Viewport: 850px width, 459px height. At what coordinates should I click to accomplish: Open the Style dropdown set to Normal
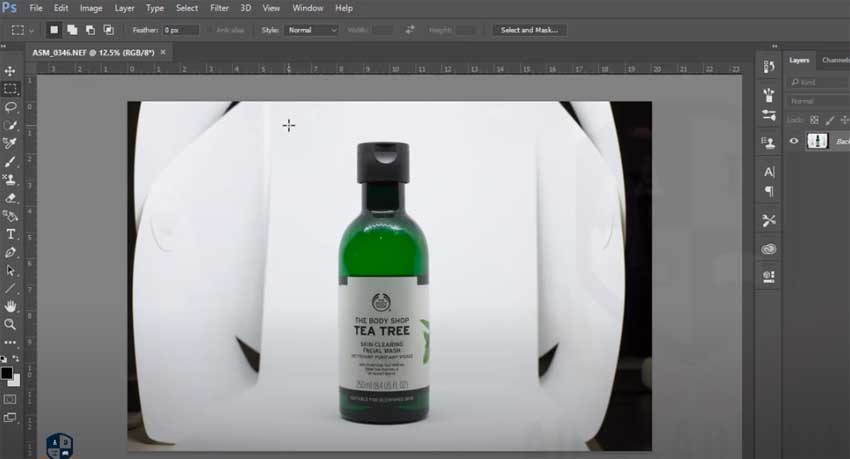click(311, 30)
